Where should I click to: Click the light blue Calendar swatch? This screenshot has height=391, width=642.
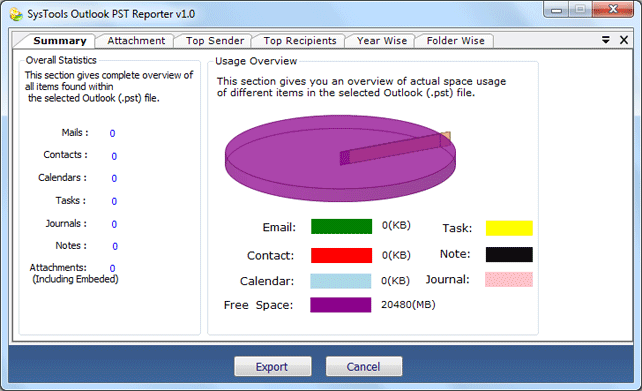[x=341, y=281]
